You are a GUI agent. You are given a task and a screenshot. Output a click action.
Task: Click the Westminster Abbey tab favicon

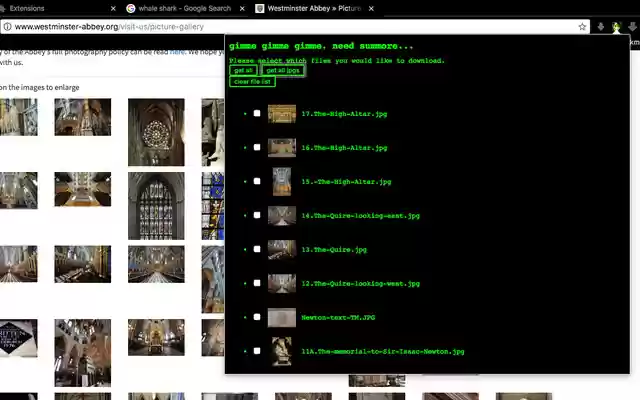tap(260, 8)
